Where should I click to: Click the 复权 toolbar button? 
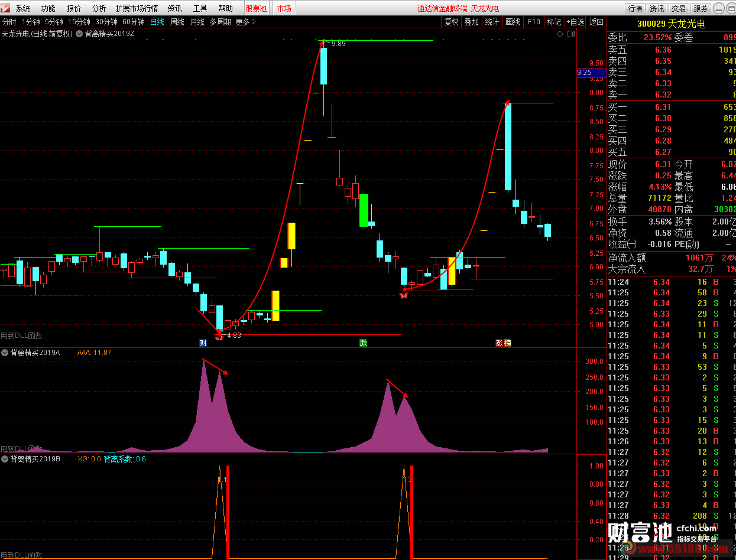(452, 22)
